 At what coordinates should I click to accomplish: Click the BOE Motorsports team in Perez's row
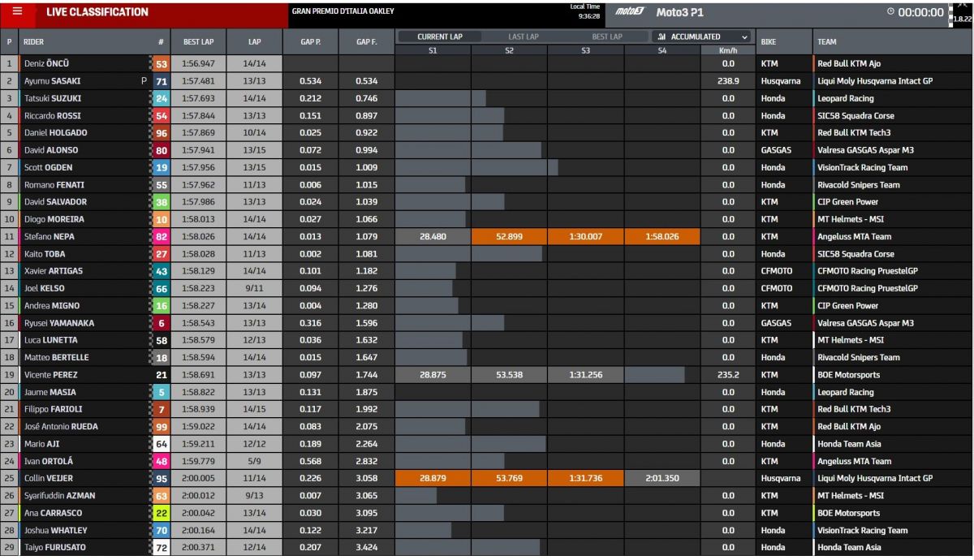[848, 375]
